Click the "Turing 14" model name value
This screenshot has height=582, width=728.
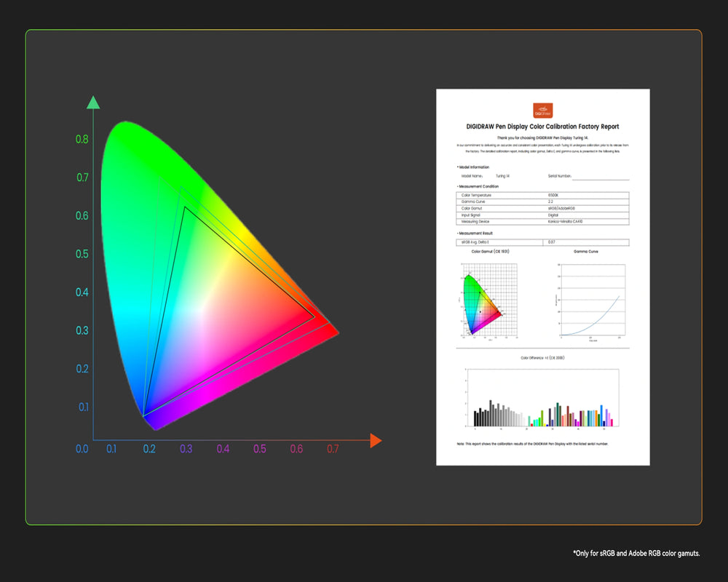[x=502, y=176]
